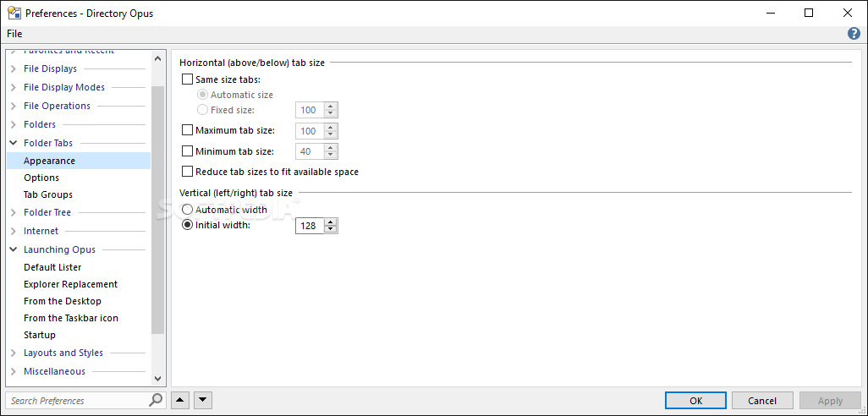Maximize the Preferences window

(x=809, y=13)
